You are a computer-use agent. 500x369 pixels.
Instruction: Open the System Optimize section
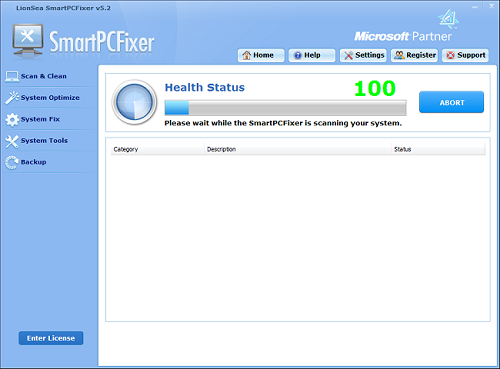coord(50,98)
